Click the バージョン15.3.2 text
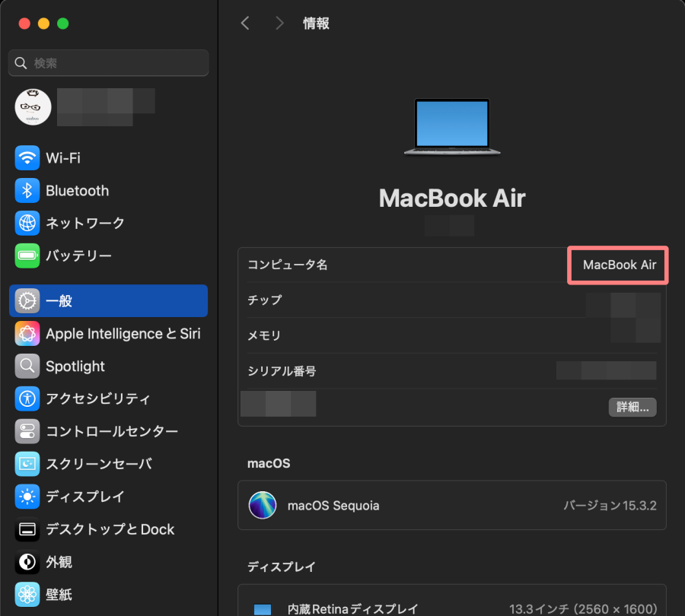Viewport: 685px width, 616px height. pyautogui.click(x=610, y=506)
